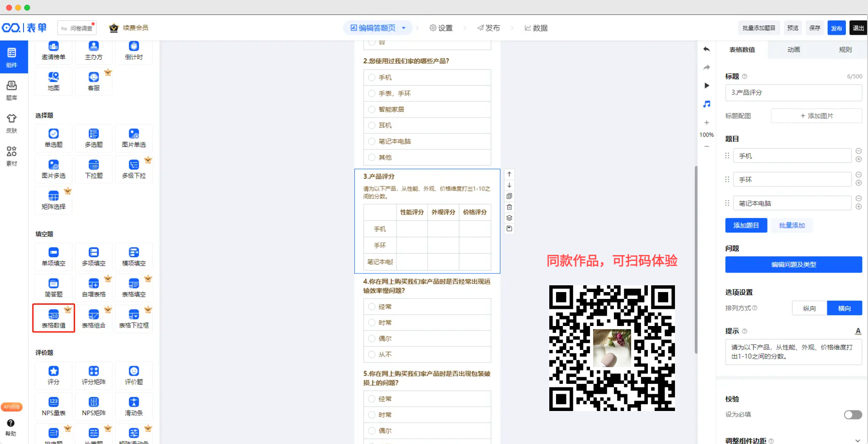868x444 pixels.
Task: Click the 批量添加题目 button
Action: [759, 28]
